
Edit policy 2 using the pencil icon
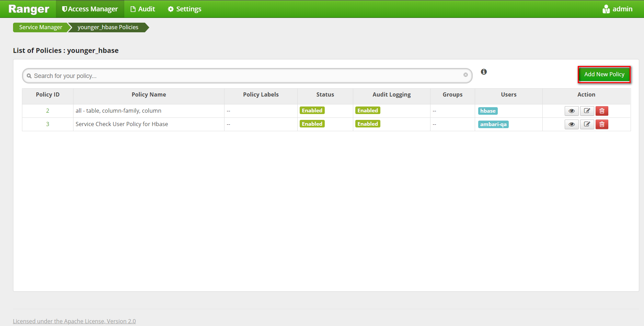(x=587, y=111)
